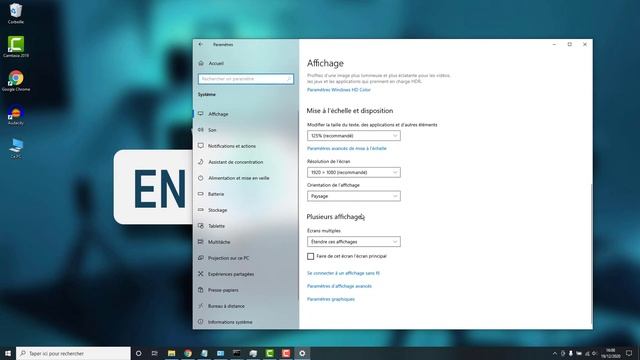Click the volume icon in system tray

594,353
